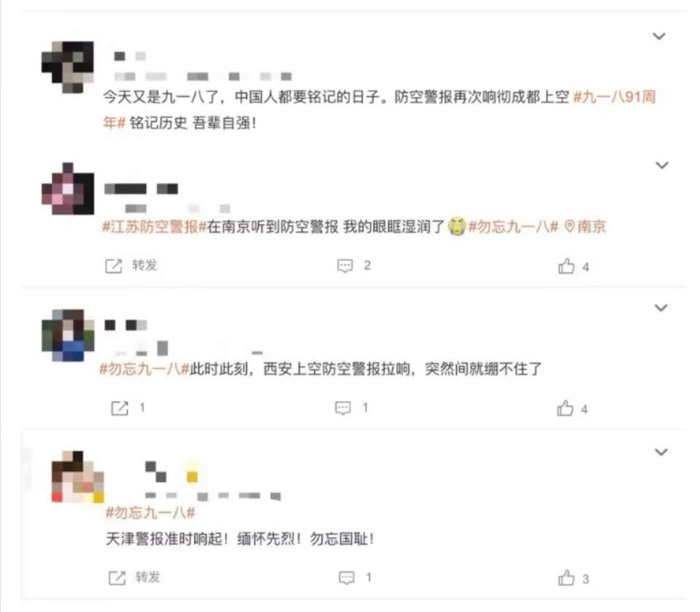Open hashtag #江苏防空警报#
The height and width of the screenshot is (612, 700).
tap(155, 227)
